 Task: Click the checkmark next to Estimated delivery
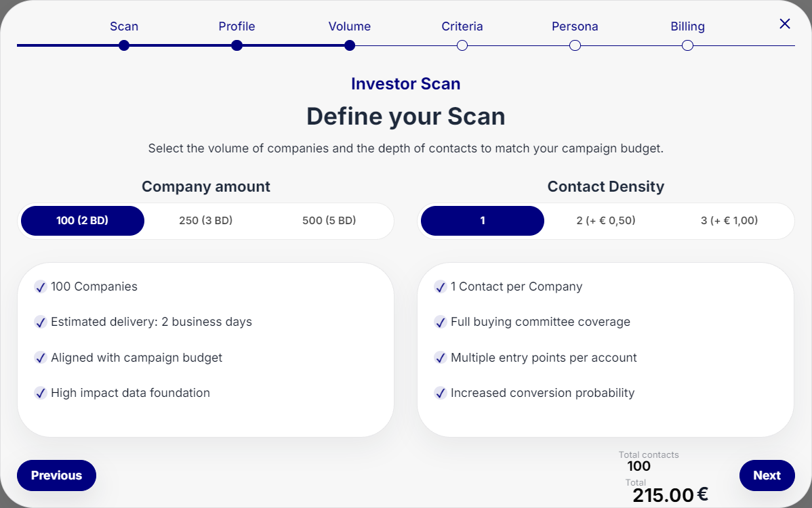tap(41, 322)
